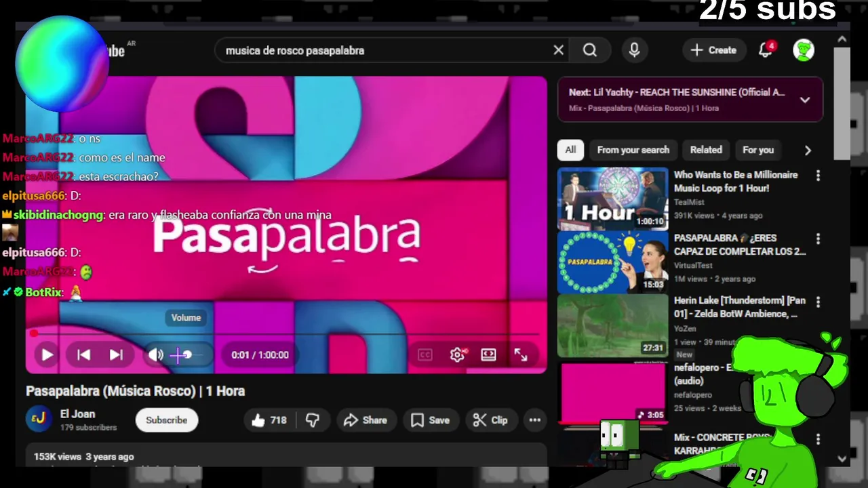Select the All filter chip
The image size is (868, 488).
pos(570,150)
